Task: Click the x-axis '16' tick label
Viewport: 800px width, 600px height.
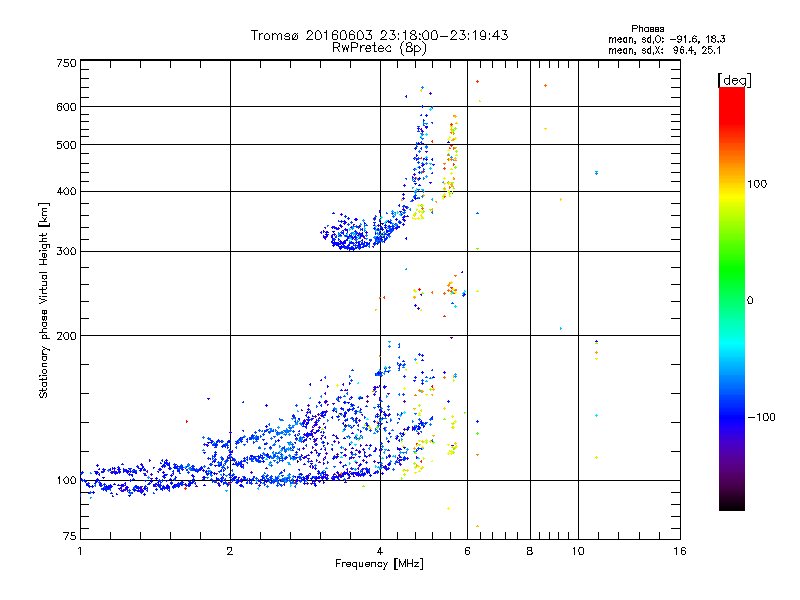Action: point(680,551)
